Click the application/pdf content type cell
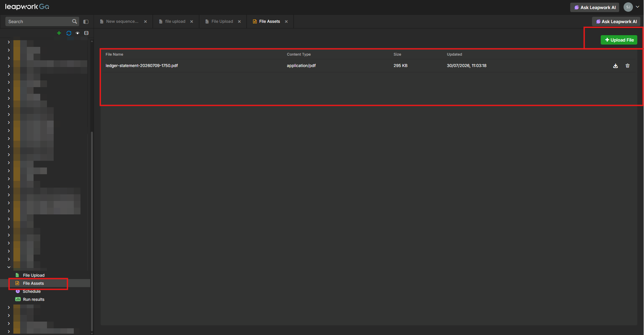Screen dimensions: 644x335 301,66
